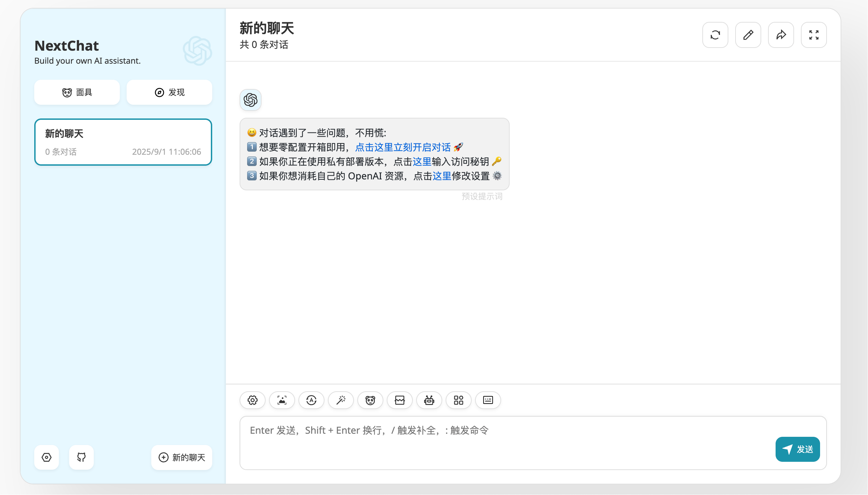Click 点击这里立刻开启对话 link

point(403,147)
